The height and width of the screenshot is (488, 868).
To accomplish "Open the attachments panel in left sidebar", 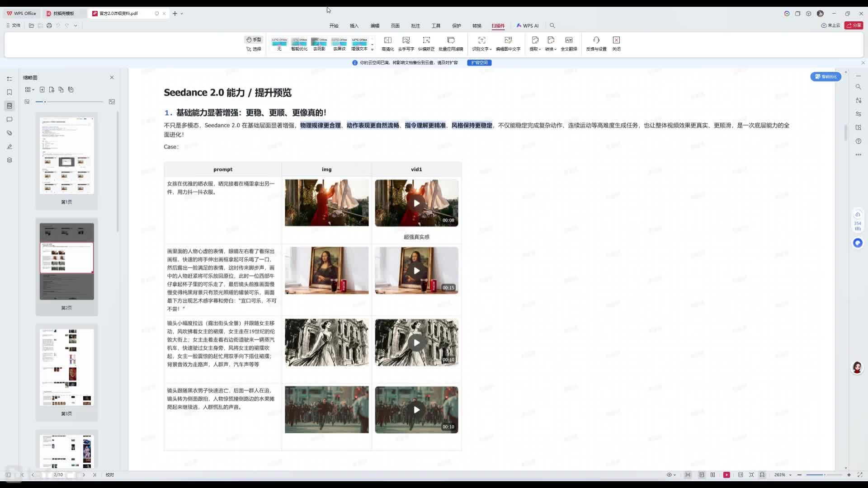I will (9, 133).
